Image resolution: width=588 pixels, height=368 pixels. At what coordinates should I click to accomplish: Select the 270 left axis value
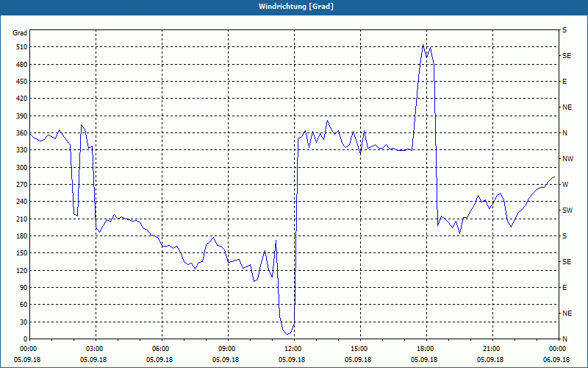tap(22, 185)
